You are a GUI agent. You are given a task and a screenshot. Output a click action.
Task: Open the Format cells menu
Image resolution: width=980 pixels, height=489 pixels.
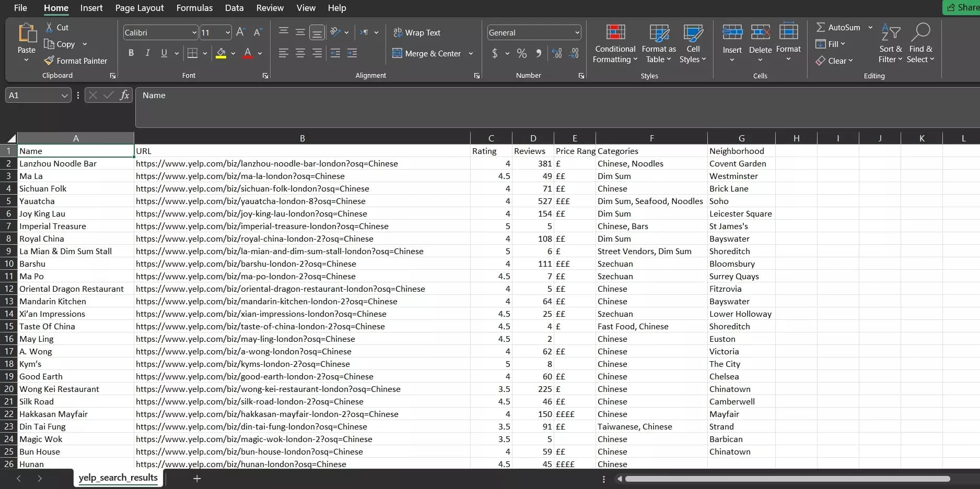pyautogui.click(x=788, y=42)
